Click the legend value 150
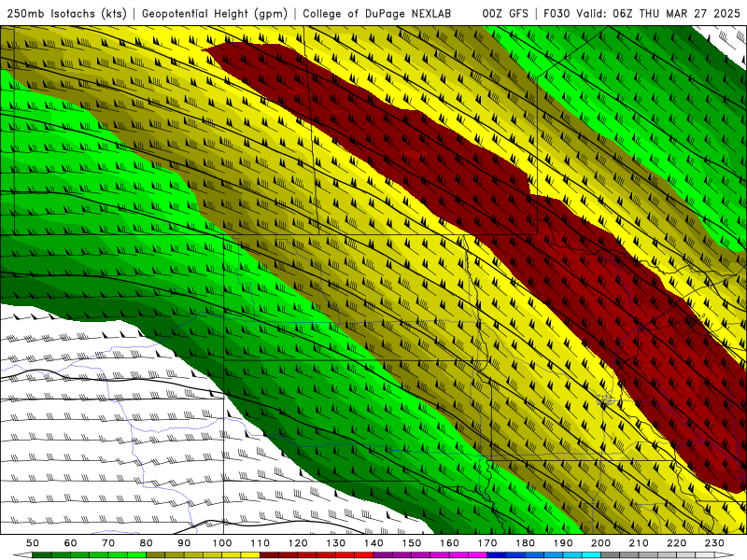 point(412,543)
